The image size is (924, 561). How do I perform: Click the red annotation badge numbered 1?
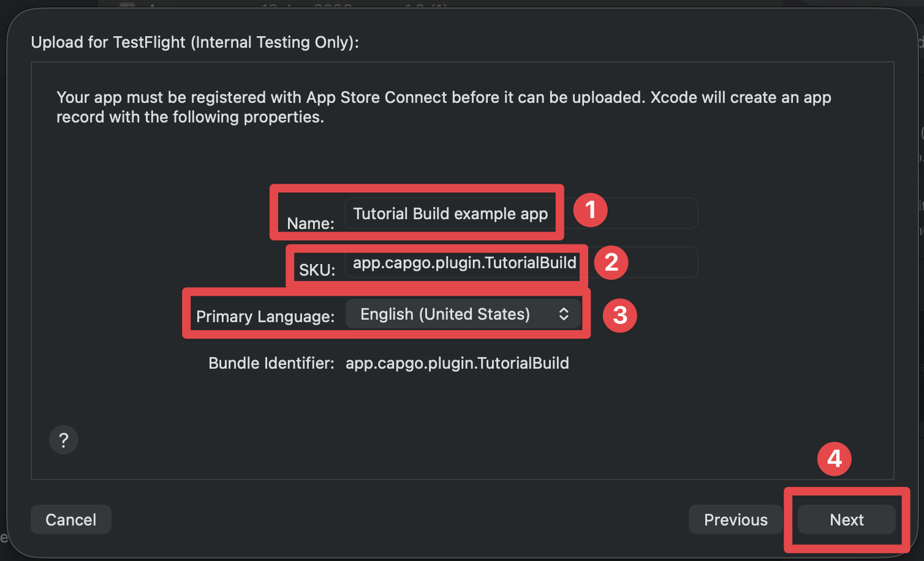(x=590, y=209)
